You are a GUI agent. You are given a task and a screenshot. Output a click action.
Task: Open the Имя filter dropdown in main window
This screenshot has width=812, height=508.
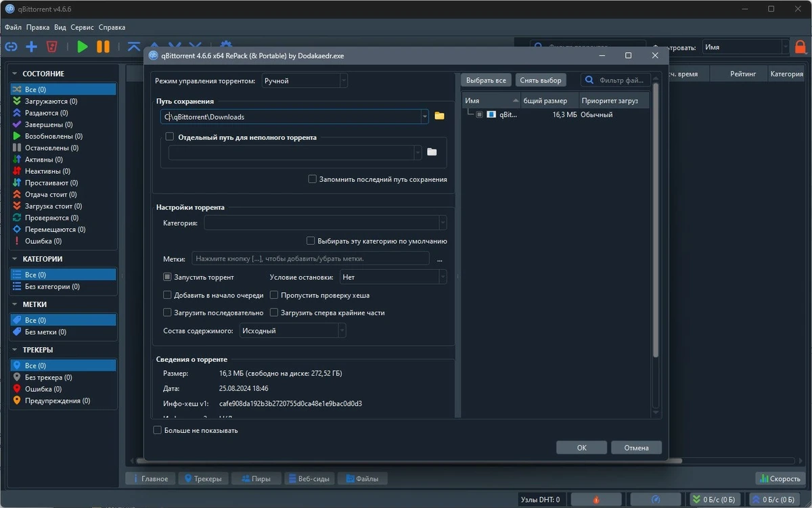click(745, 47)
